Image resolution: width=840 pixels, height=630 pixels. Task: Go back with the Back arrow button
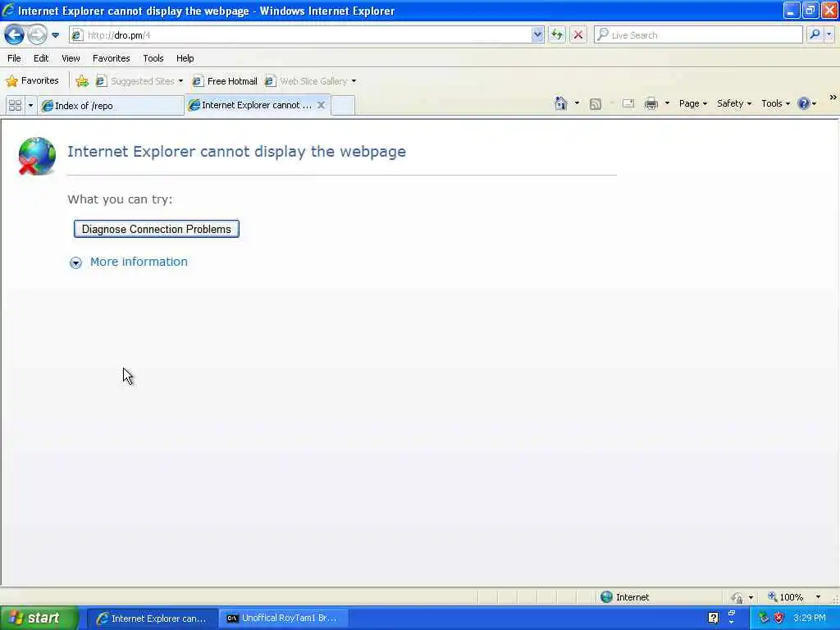click(15, 35)
